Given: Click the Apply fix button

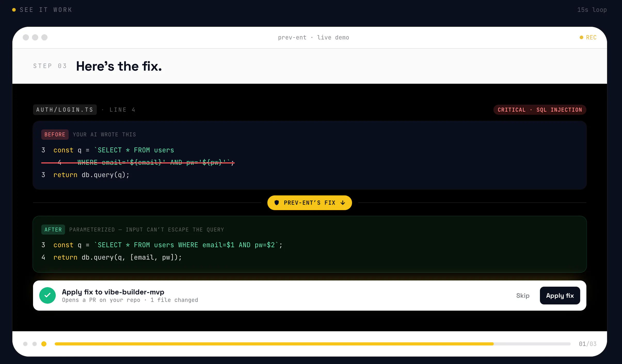Looking at the screenshot, I should tap(560, 295).
